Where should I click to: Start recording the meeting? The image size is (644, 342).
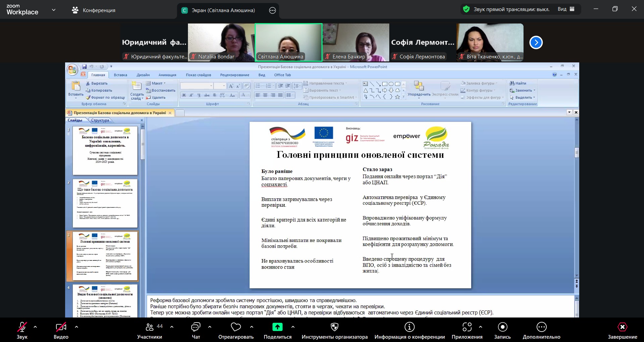[x=502, y=327]
